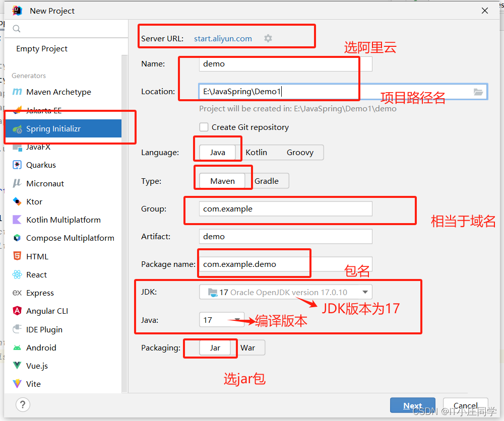
Task: Click the Angular CLI icon
Action: (17, 311)
